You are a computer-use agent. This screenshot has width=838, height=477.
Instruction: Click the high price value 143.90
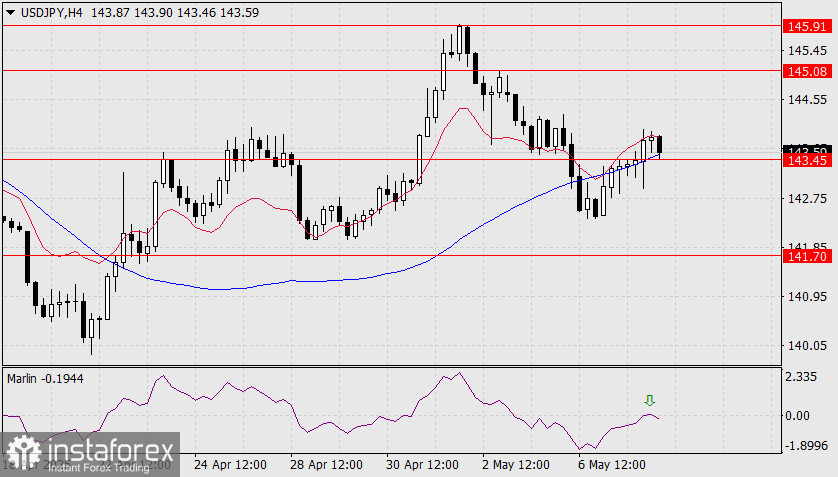pyautogui.click(x=153, y=12)
